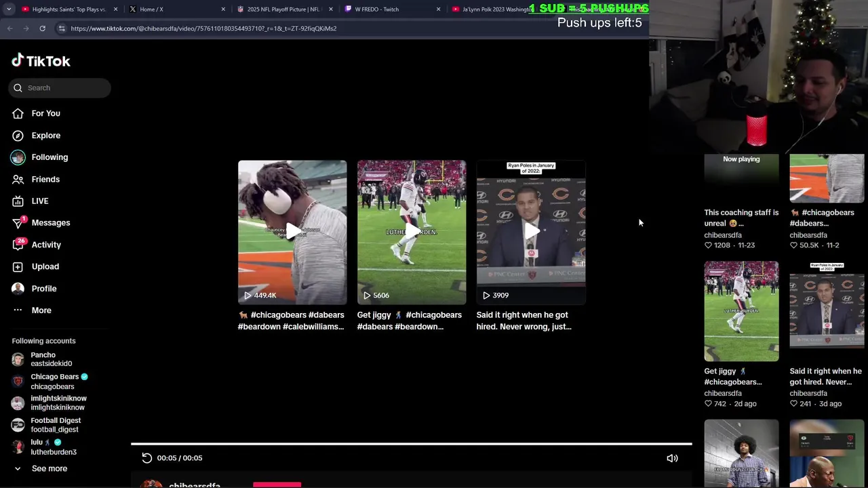This screenshot has height=488, width=868.
Task: Like the video with 742 likes
Action: coord(708,404)
